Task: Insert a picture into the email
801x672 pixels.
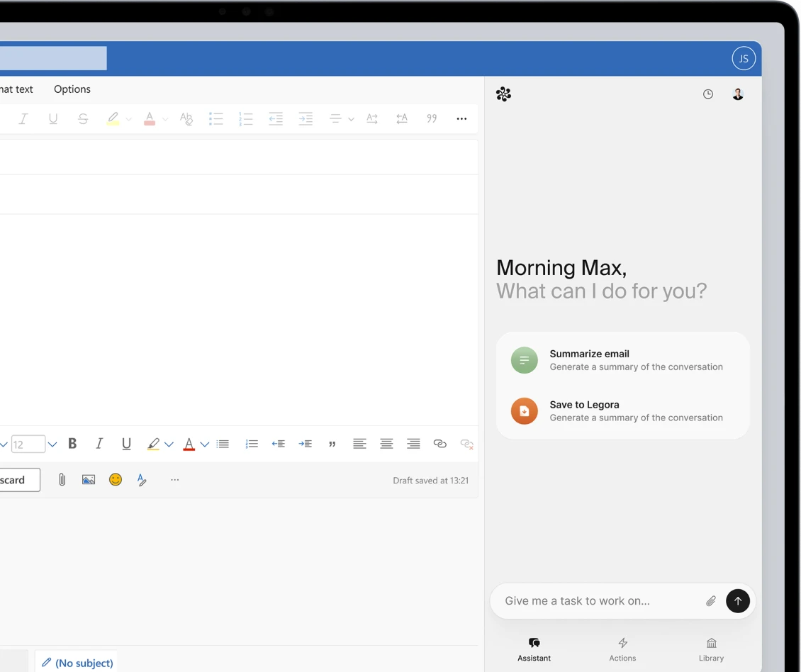Action: [89, 480]
